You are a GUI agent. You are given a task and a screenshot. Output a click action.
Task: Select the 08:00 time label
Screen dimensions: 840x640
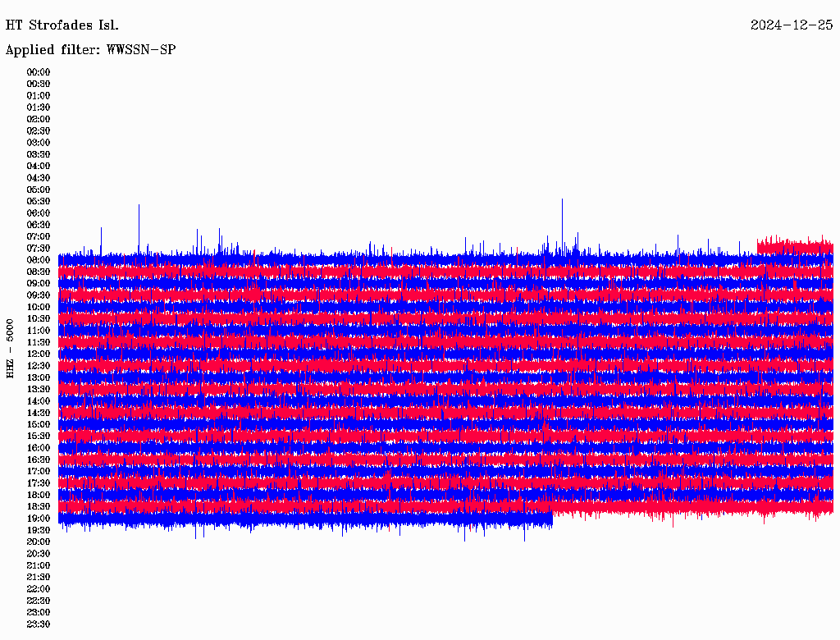pyautogui.click(x=39, y=260)
